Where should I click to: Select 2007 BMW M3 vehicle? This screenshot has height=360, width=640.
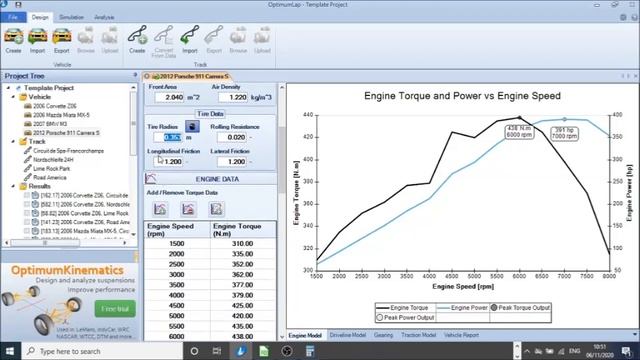(50, 124)
